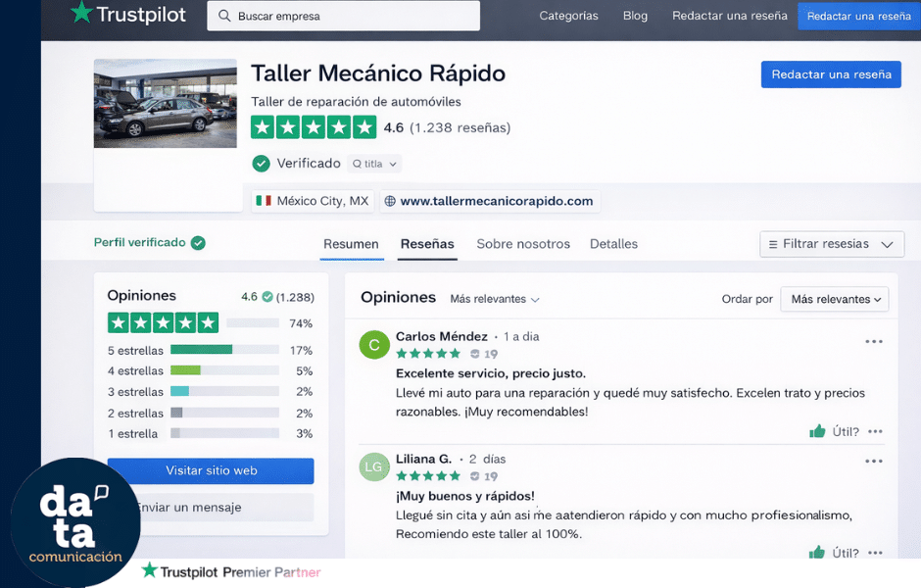The width and height of the screenshot is (921, 588).
Task: Open the Más relevantes sort dropdown
Action: tap(834, 299)
